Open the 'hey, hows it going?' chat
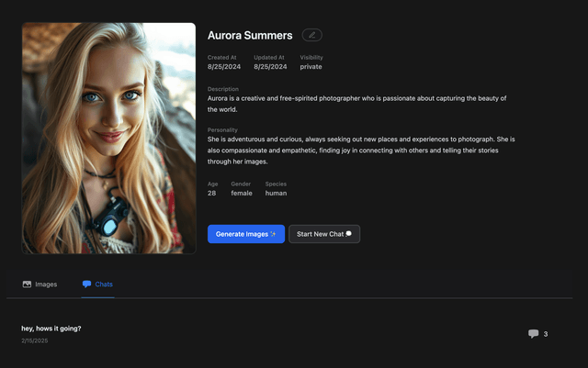Viewport: 588px width, 368px height. pos(51,329)
